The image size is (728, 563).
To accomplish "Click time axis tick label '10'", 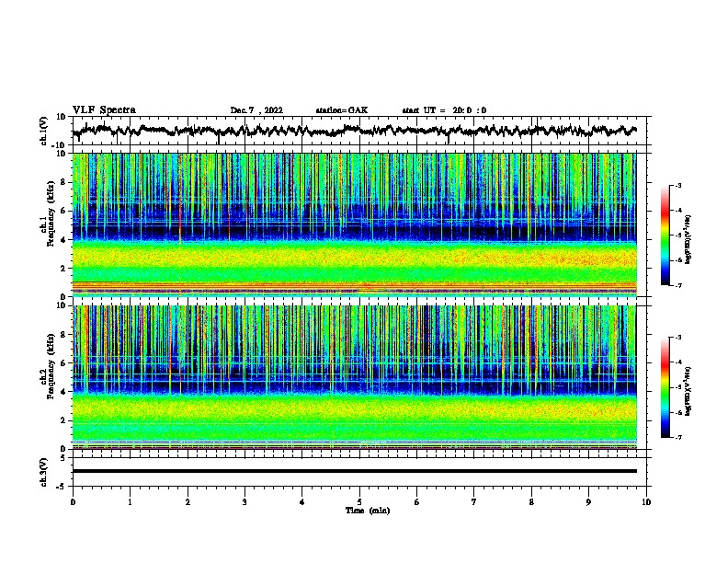I will click(646, 502).
